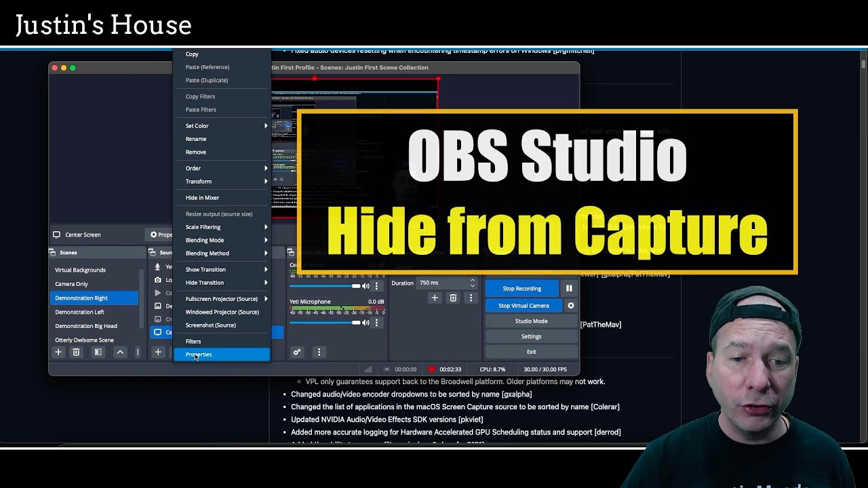
Task: Adjust Yeti Microphone volume slider
Action: (x=325, y=323)
